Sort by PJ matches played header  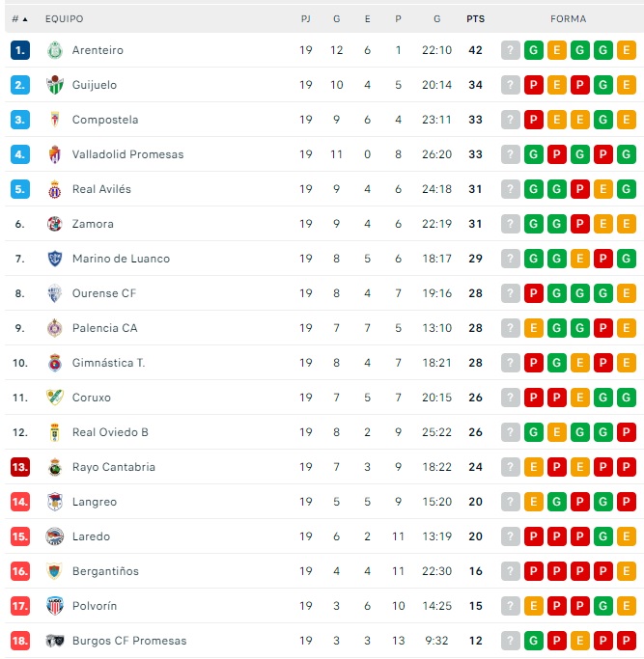point(306,18)
